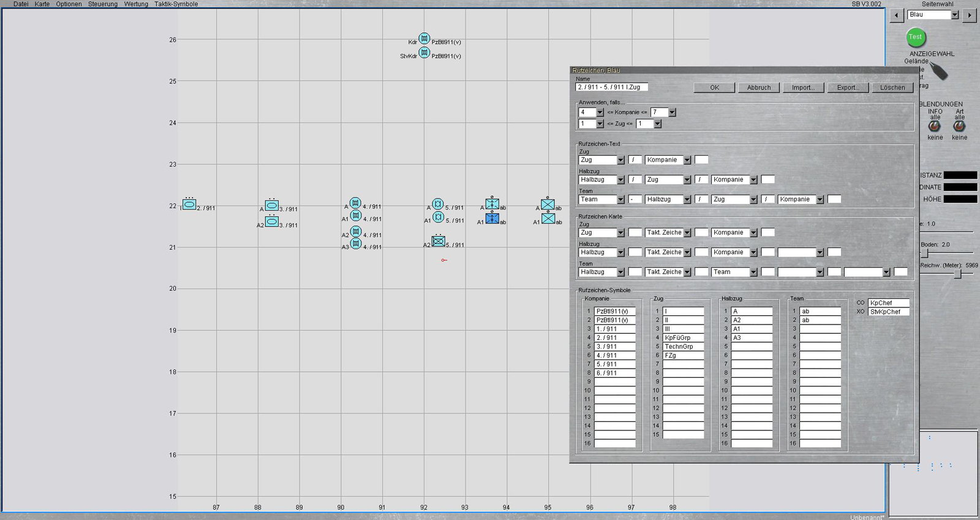Select the StvKdr PzBtl911(v) unit symbol
The image size is (980, 520).
pos(424,53)
